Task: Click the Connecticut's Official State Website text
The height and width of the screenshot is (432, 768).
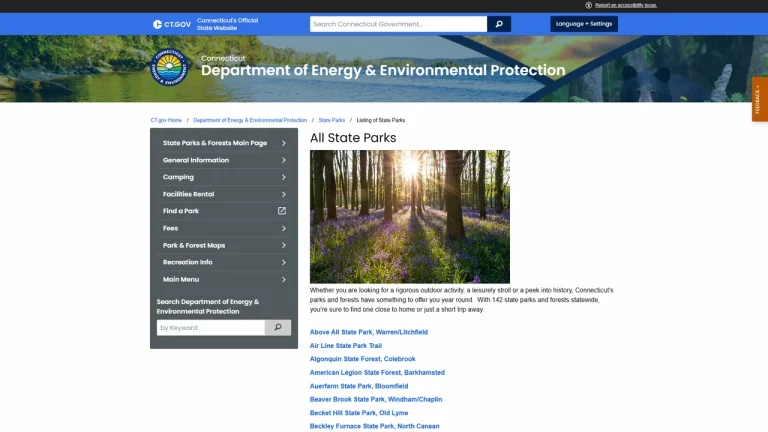Action: point(227,24)
